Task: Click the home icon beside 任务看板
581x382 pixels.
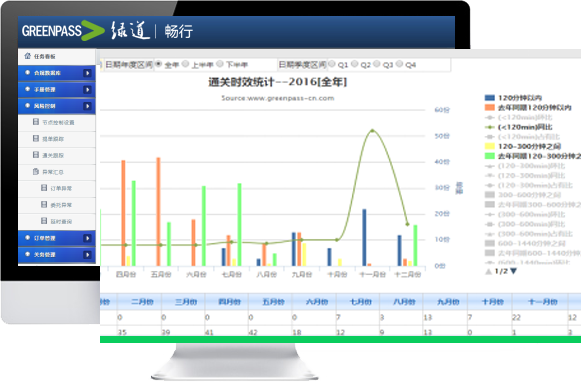Action: 27,56
